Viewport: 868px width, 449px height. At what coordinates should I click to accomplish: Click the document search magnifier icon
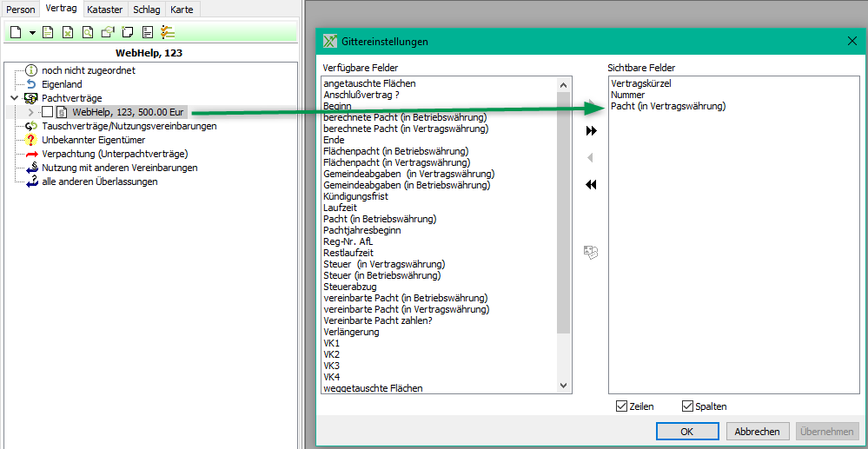point(88,33)
